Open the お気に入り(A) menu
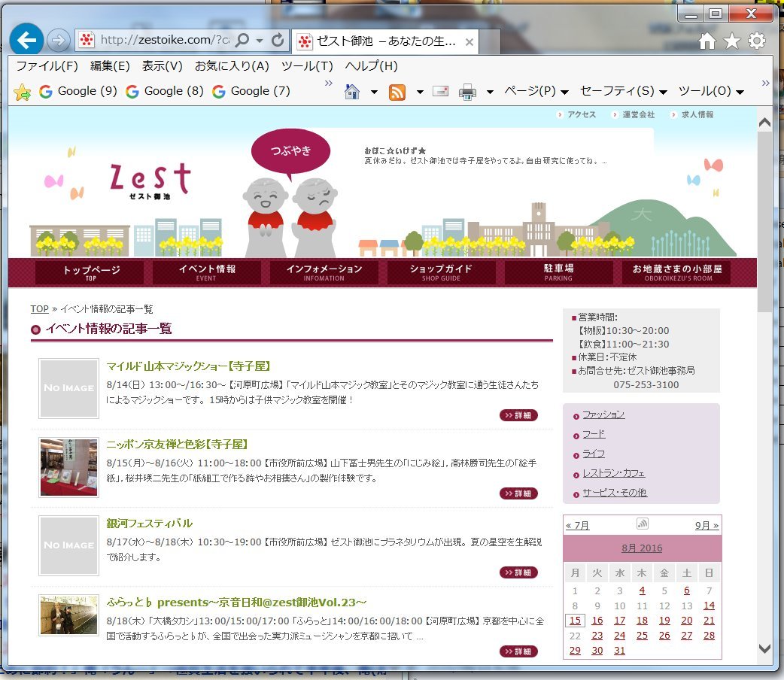784x680 pixels. [x=232, y=66]
